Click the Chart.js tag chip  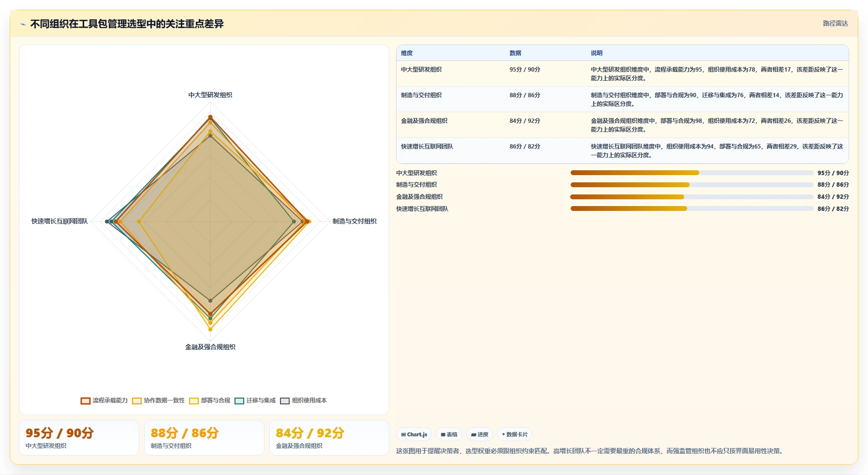414,434
